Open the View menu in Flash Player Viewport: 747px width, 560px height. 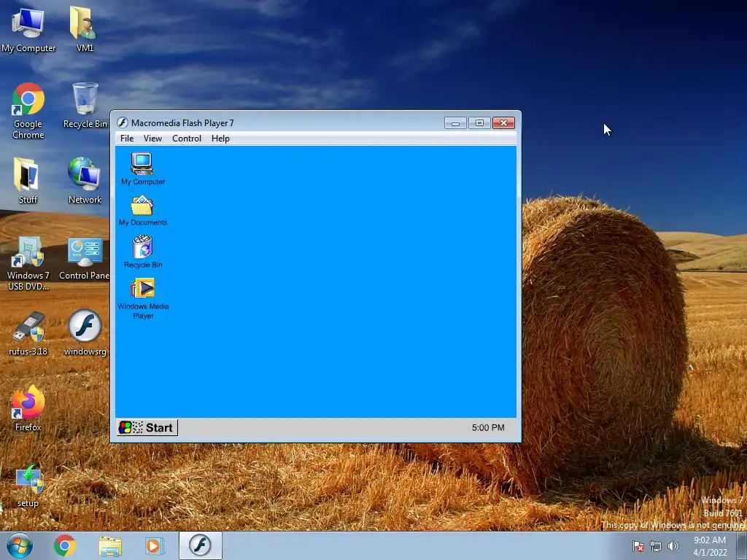coord(152,138)
